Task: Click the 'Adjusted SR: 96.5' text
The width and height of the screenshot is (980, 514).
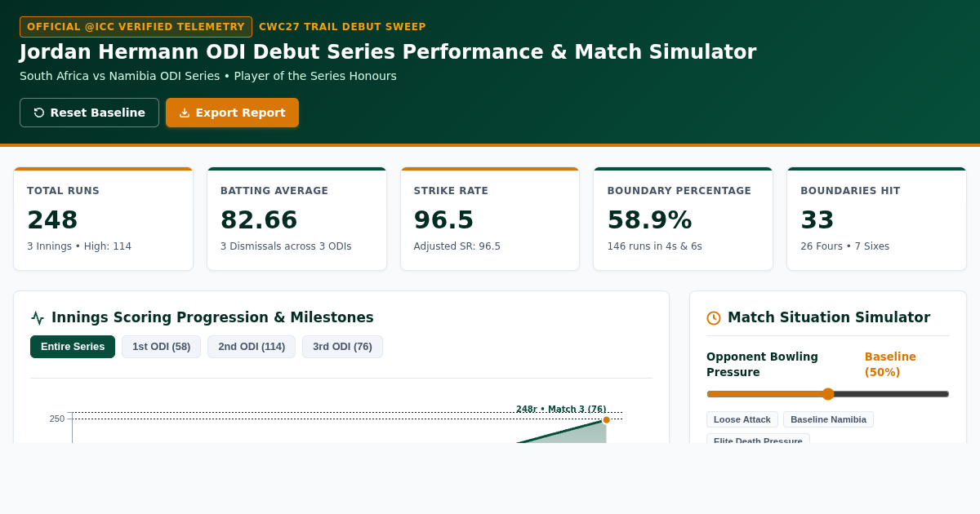Action: [457, 246]
